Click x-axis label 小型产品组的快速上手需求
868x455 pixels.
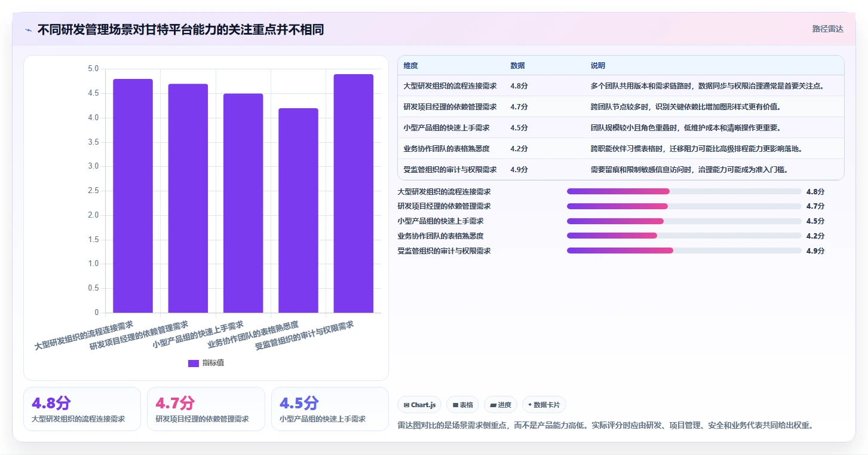[198, 335]
